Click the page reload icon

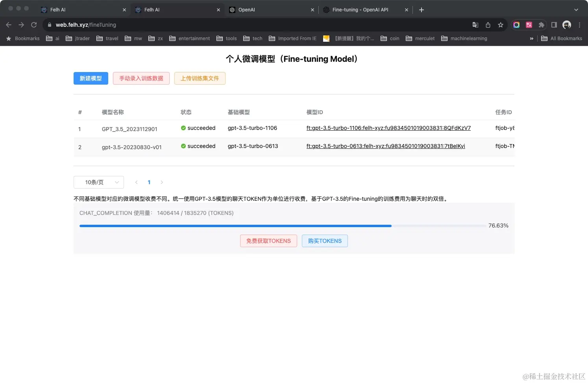[x=34, y=24]
